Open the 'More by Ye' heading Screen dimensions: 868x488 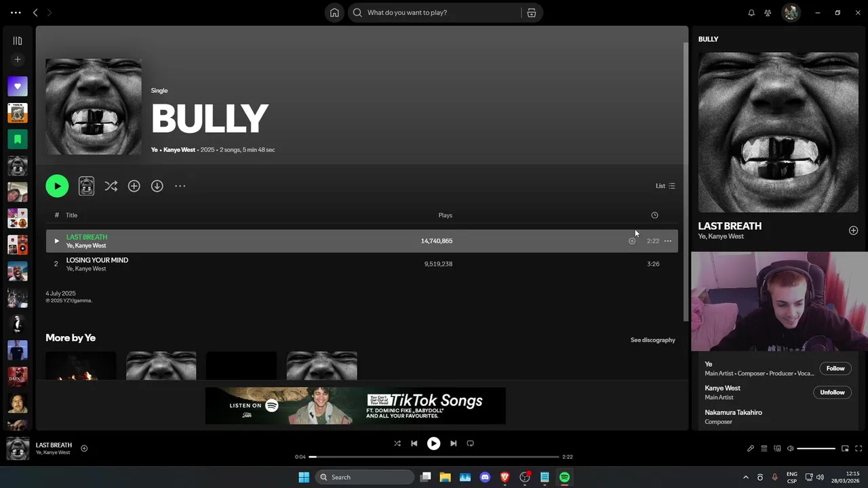pos(71,338)
